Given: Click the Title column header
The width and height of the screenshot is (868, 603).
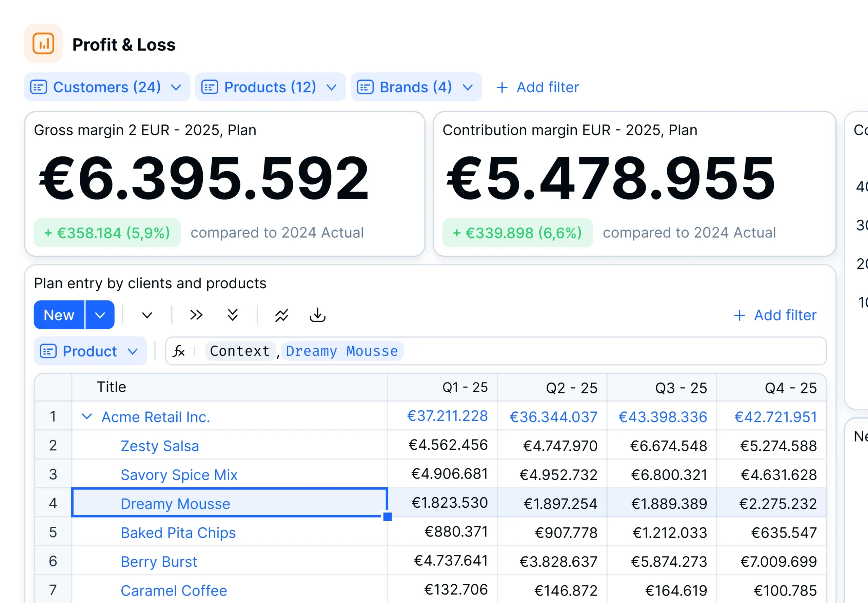Looking at the screenshot, I should click(230, 387).
